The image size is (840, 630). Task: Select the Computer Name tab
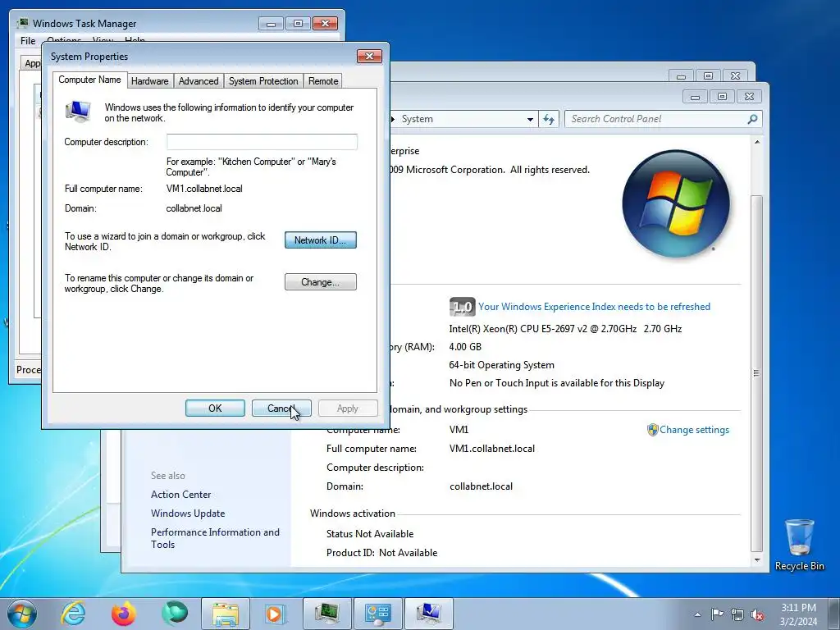click(x=90, y=80)
